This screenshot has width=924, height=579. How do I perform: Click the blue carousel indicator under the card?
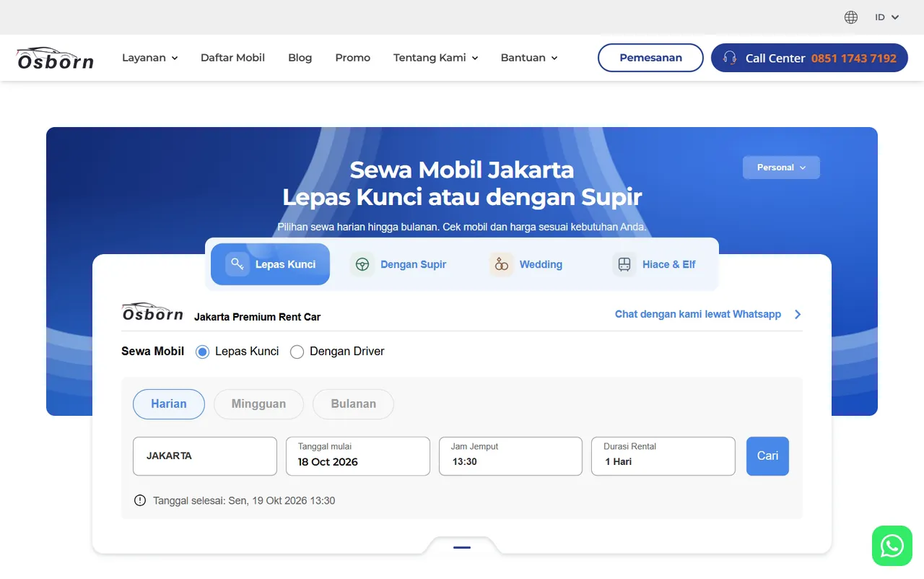[462, 547]
